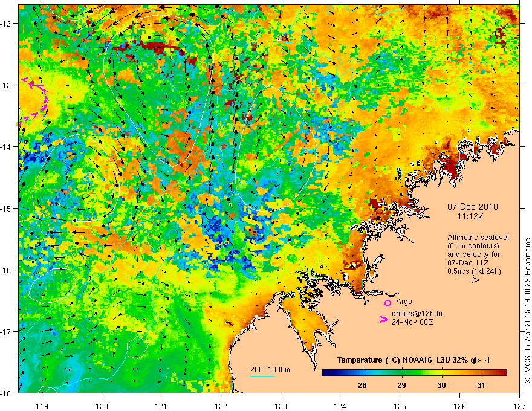Click the '200 1000m' depth label

270,370
